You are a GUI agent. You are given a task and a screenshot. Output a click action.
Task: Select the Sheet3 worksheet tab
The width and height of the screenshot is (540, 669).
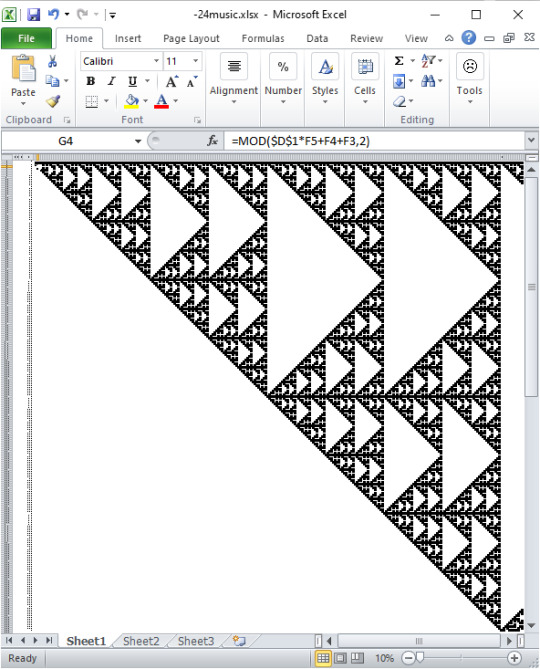tap(196, 641)
